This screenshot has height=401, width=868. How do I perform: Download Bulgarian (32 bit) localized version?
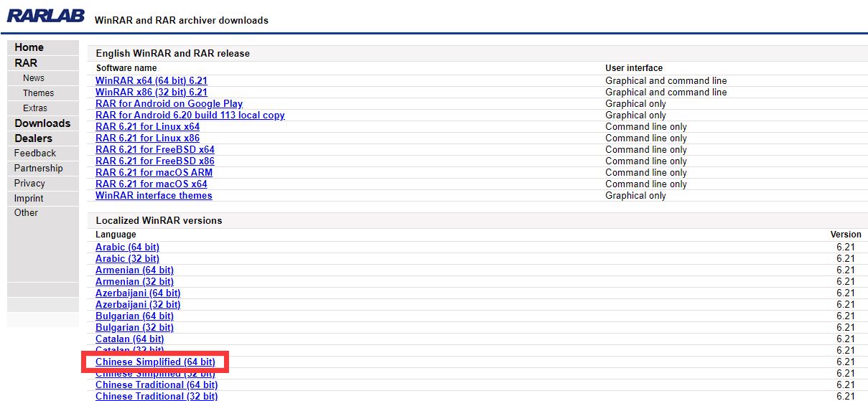point(134,328)
